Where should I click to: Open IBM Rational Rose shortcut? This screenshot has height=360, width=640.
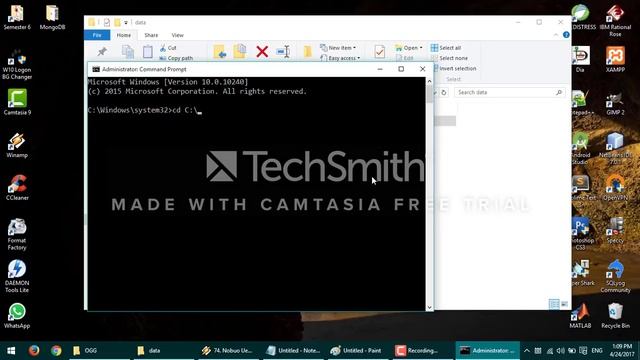tap(615, 20)
